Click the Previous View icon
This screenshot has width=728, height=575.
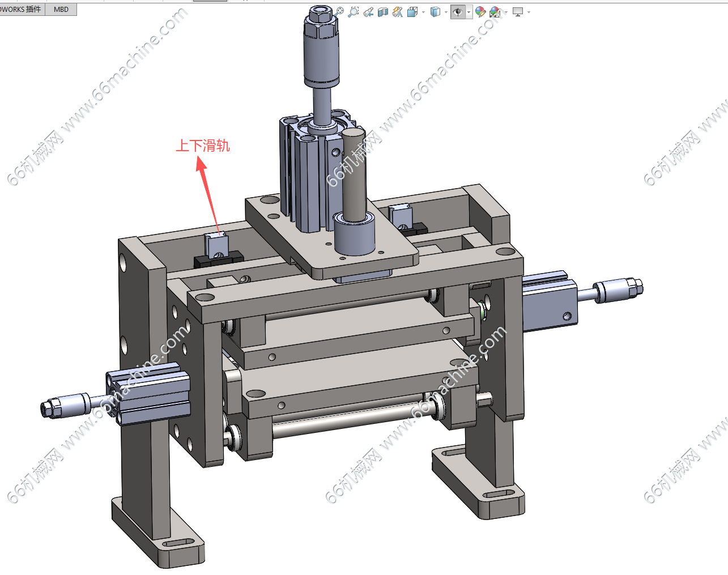tap(368, 11)
